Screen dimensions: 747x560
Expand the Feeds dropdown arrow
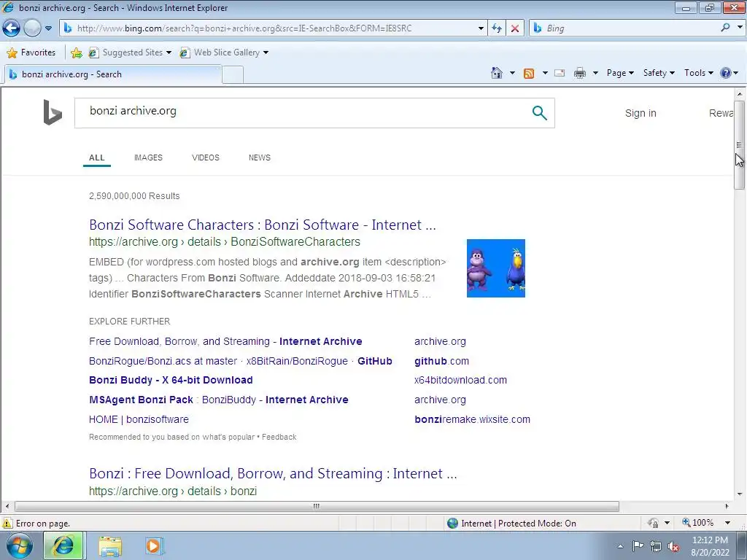[545, 73]
